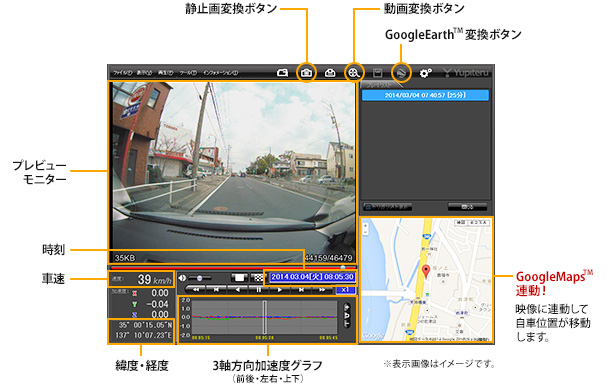This screenshot has width=607, height=388.
Task: Click the Yupiteru logo
Action: (466, 72)
